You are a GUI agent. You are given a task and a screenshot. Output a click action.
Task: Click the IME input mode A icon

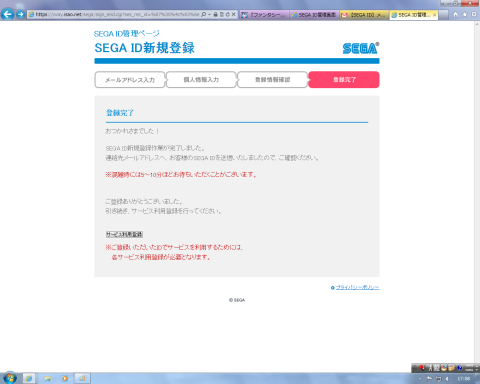click(430, 368)
